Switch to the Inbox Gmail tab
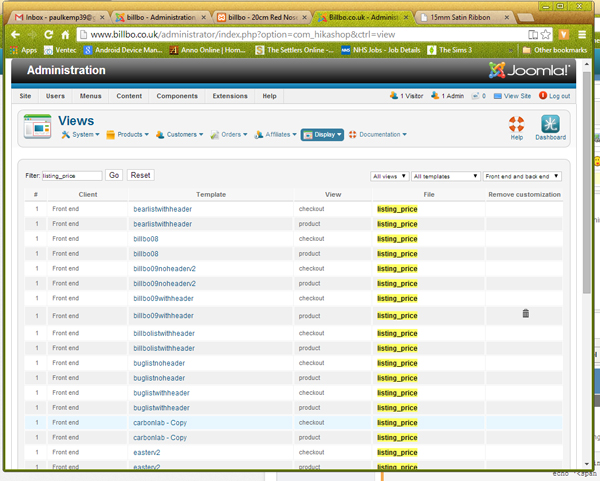This screenshot has width=600, height=481. click(60, 18)
